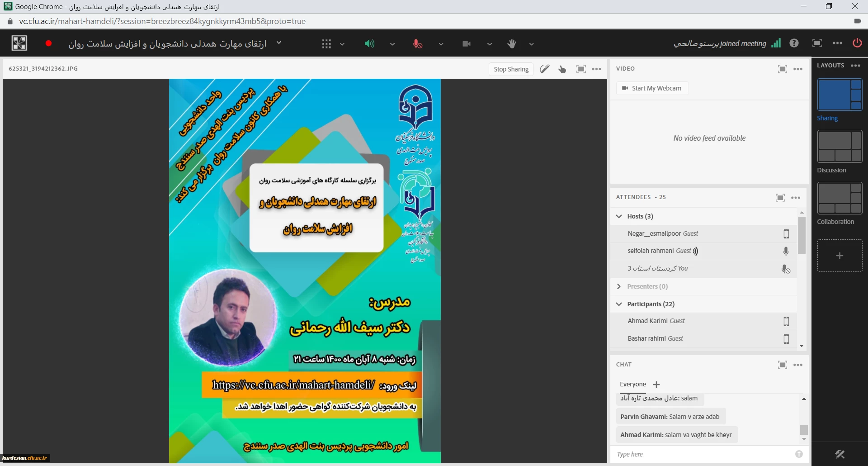The image size is (868, 466).
Task: Toggle the speaker audio on or off
Action: pos(369,44)
